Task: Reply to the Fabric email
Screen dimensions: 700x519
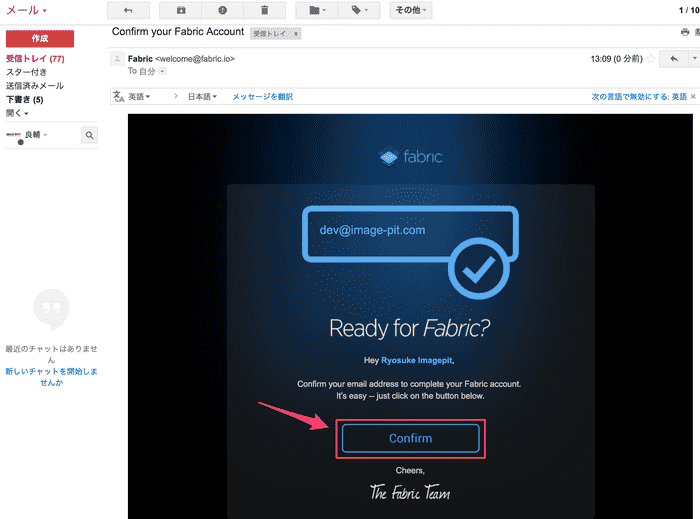Action: pyautogui.click(x=674, y=59)
